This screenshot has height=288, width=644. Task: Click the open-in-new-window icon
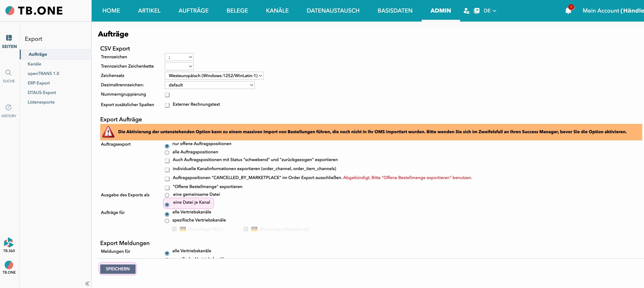[476, 11]
